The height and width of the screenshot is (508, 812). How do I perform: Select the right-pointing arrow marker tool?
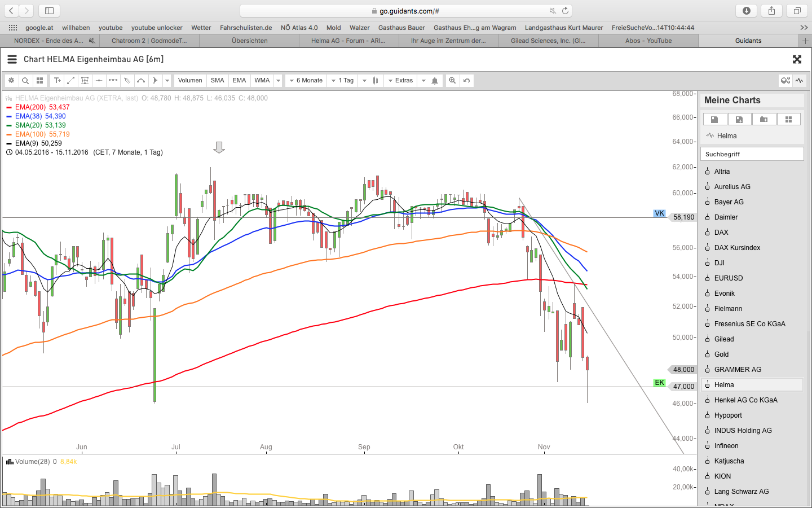point(156,81)
